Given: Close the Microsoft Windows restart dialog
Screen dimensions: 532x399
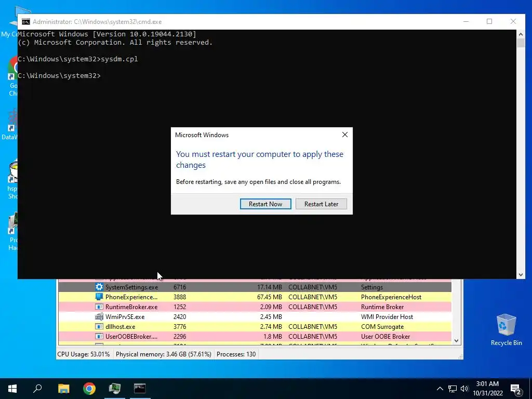Looking at the screenshot, I should click(345, 135).
